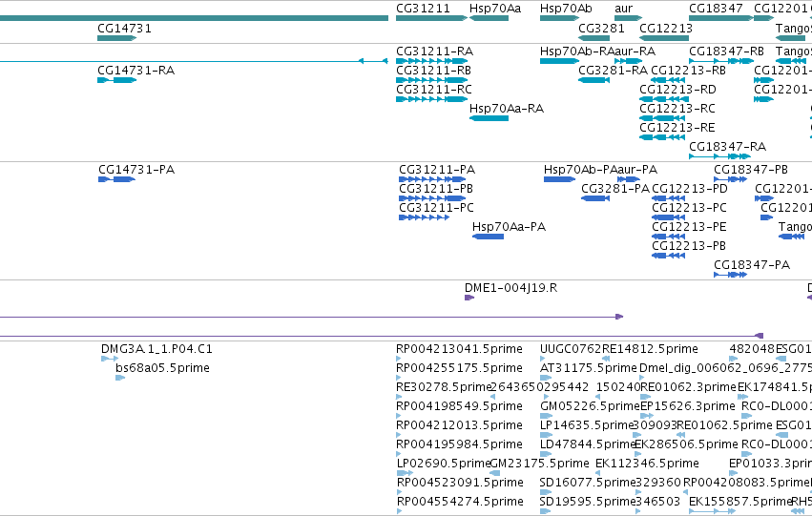Select EST RP004195984.5prime
812x516 pixels.
399,454
